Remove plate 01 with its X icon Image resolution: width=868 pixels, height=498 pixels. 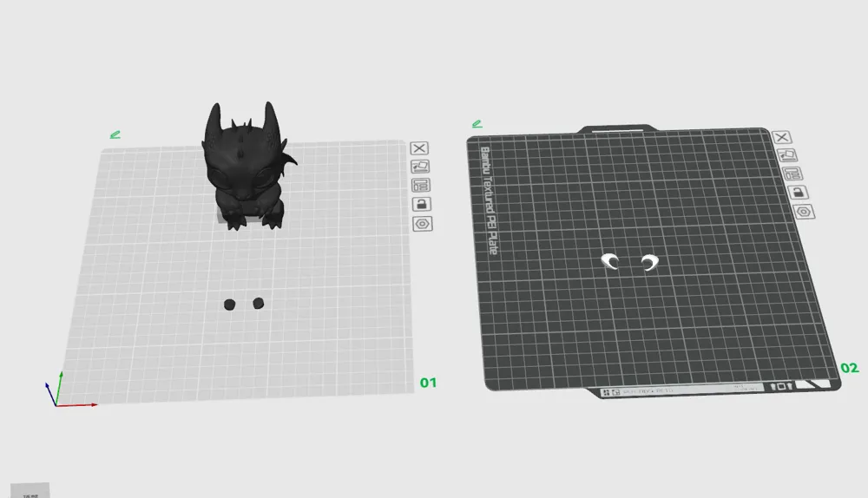tap(419, 148)
